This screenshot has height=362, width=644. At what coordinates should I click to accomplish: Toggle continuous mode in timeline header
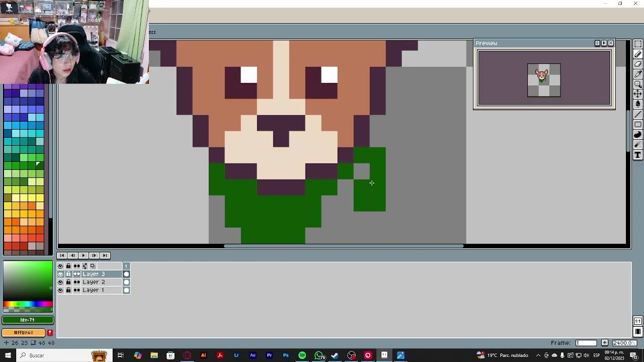76,266
